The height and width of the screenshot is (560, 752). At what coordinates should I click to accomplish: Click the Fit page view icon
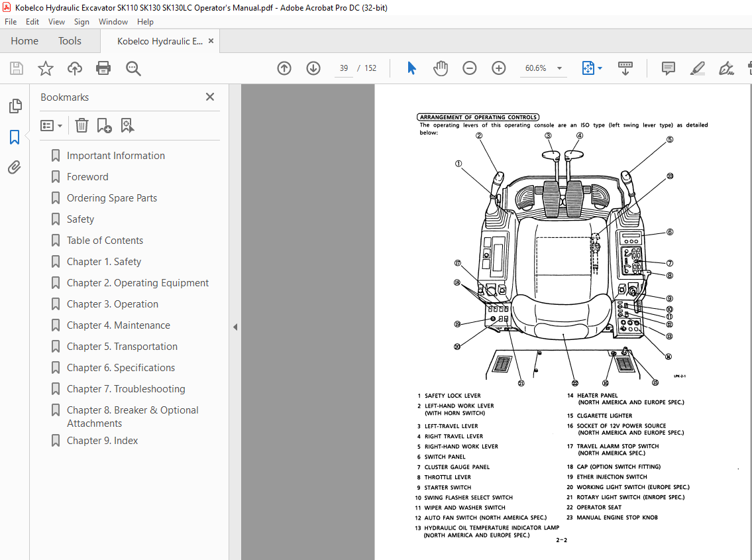point(588,68)
